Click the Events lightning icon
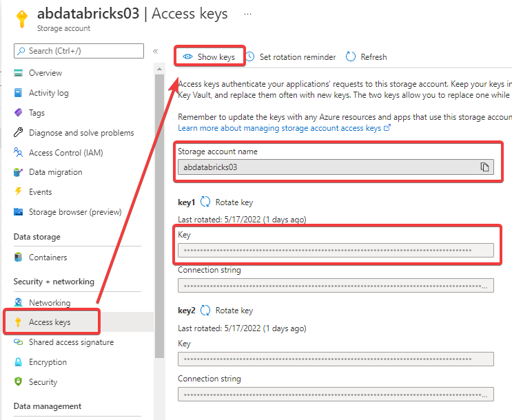This screenshot has width=512, height=420. pos(19,191)
